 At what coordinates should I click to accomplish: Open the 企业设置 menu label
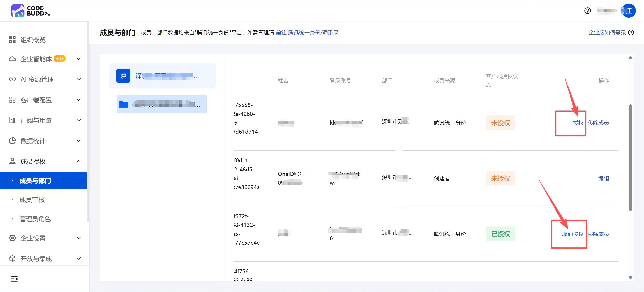[x=33, y=238]
